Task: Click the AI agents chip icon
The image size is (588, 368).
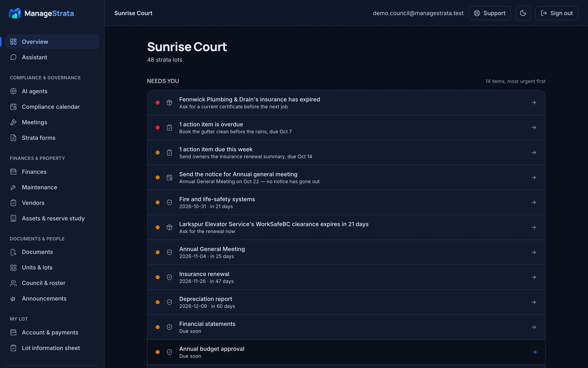Action: (x=13, y=91)
